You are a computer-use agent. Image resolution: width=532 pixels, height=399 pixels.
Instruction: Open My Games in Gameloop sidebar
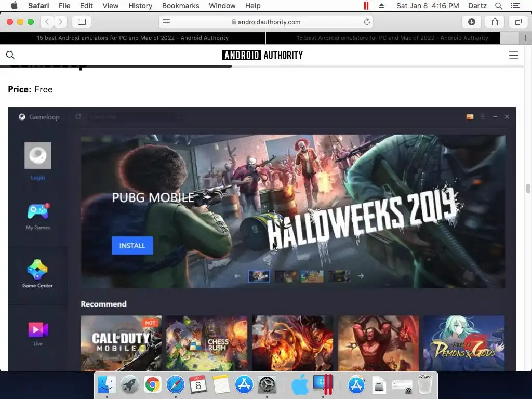38,217
